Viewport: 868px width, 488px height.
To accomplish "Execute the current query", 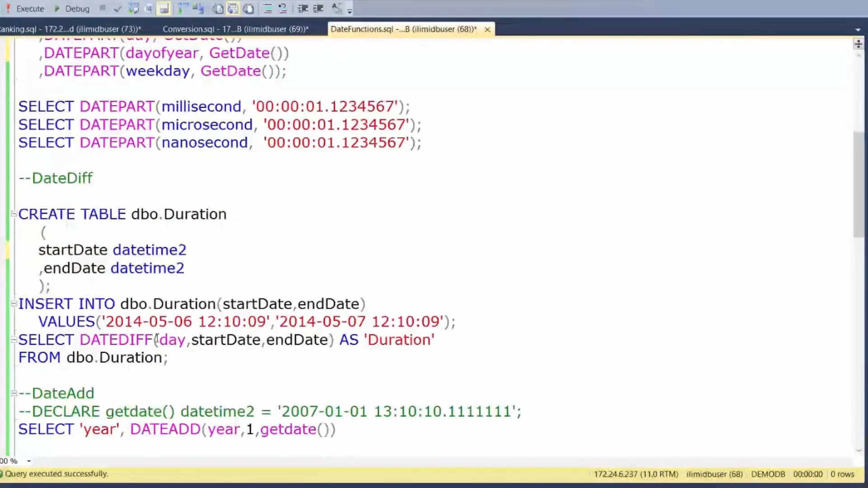I will tap(25, 8).
